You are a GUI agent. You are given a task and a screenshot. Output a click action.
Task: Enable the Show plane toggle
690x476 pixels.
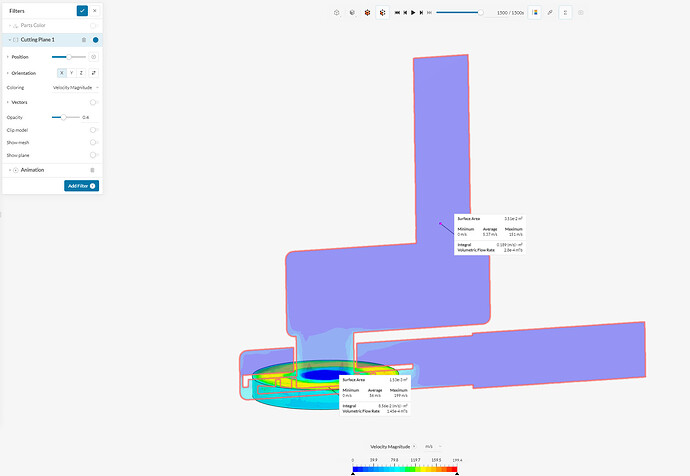tap(93, 155)
